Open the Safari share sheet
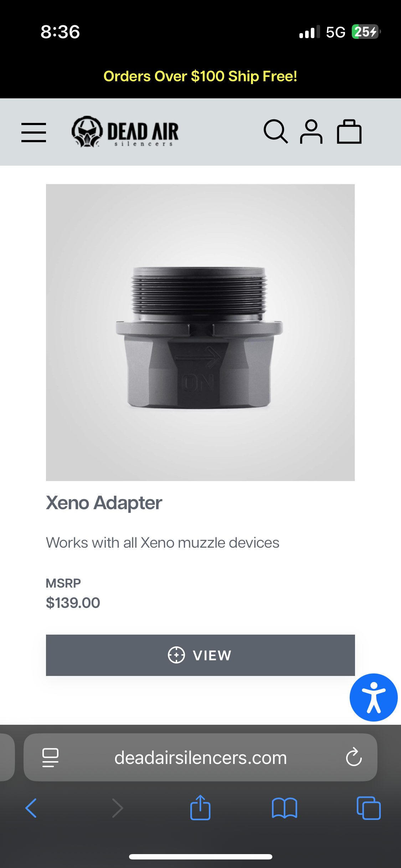 tap(200, 807)
